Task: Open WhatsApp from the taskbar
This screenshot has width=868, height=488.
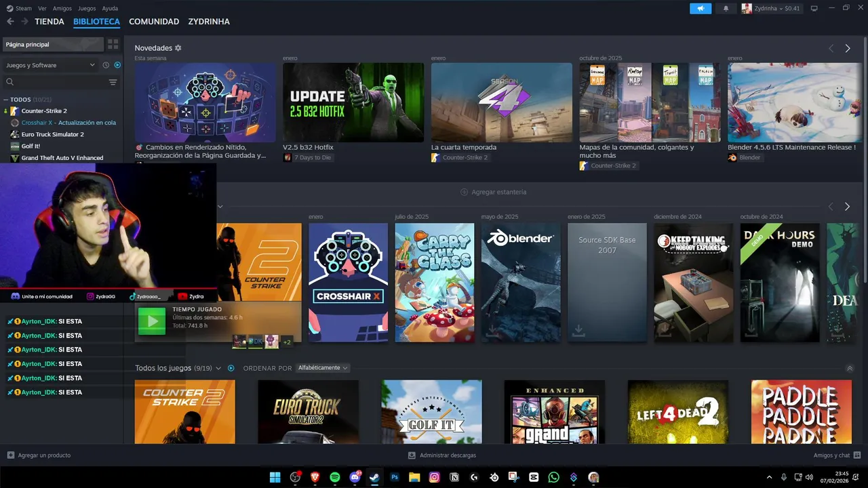Action: 553,477
